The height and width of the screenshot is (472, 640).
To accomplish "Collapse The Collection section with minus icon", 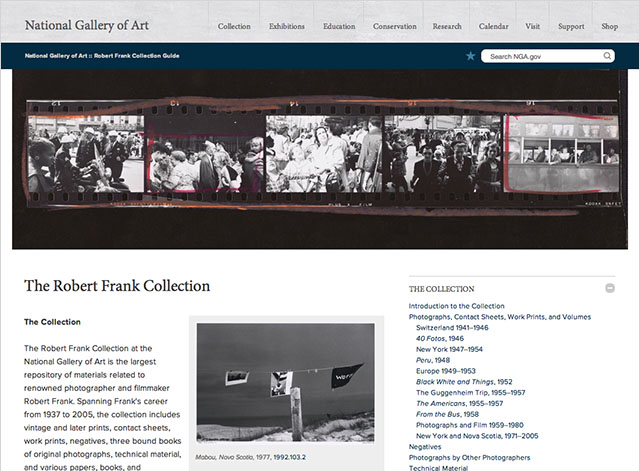I will pyautogui.click(x=610, y=288).
